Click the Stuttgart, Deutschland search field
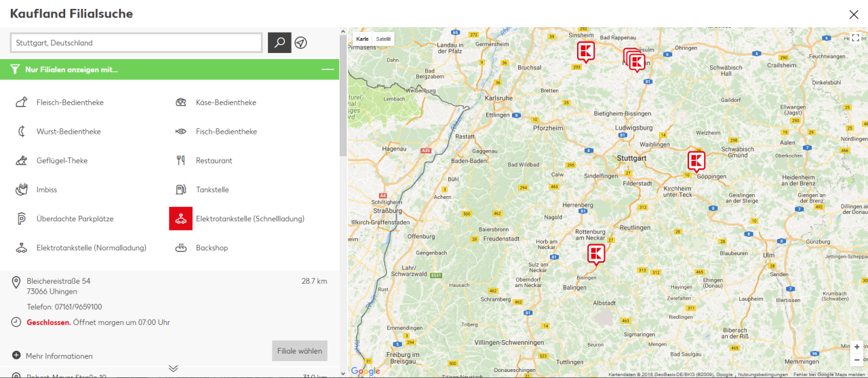This screenshot has height=378, width=868. 136,43
